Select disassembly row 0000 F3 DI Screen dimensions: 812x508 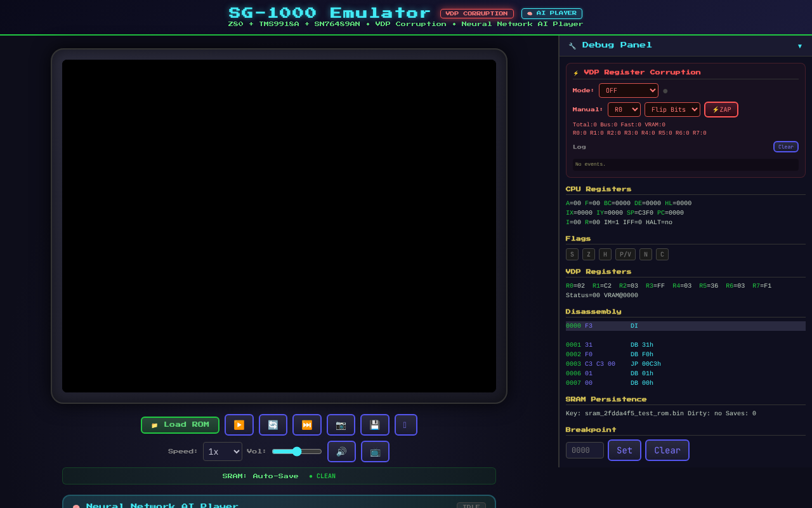click(686, 326)
